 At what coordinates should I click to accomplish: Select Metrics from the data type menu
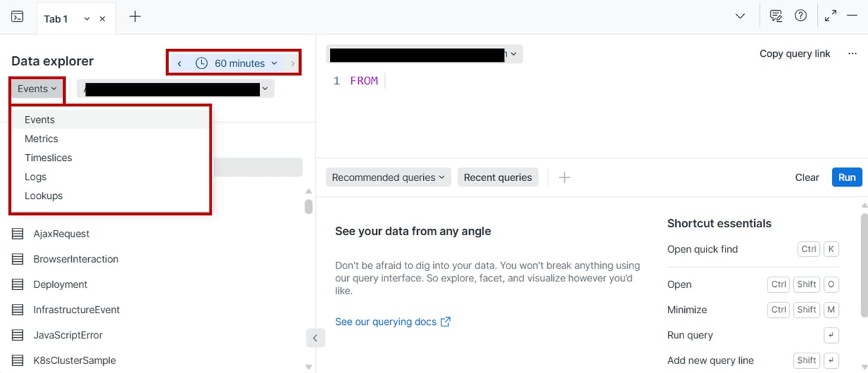pos(41,138)
